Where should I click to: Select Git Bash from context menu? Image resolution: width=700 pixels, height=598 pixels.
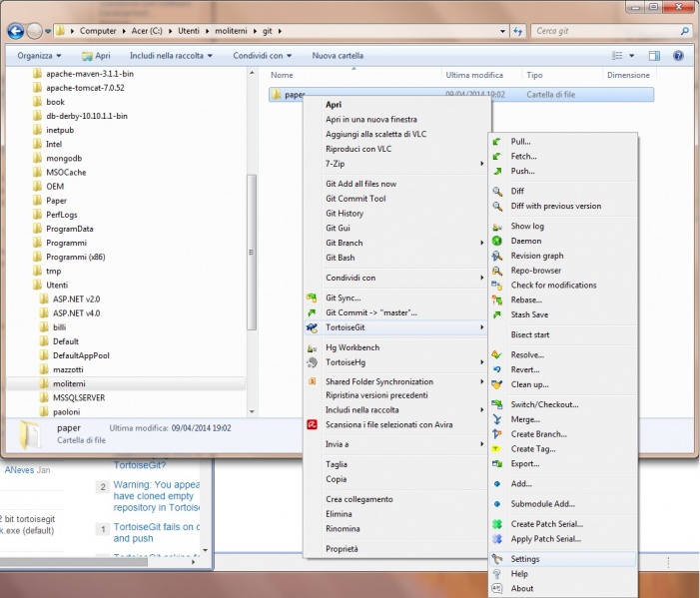(340, 258)
